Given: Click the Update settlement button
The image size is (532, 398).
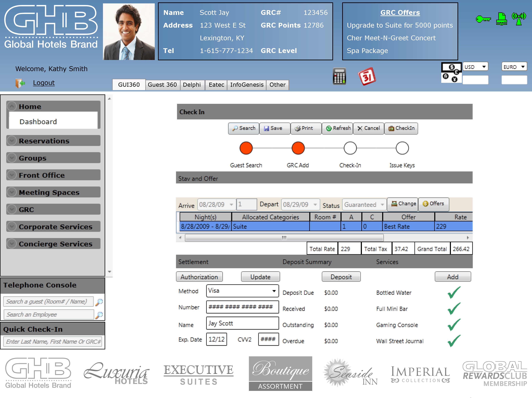Looking at the screenshot, I should (x=260, y=277).
